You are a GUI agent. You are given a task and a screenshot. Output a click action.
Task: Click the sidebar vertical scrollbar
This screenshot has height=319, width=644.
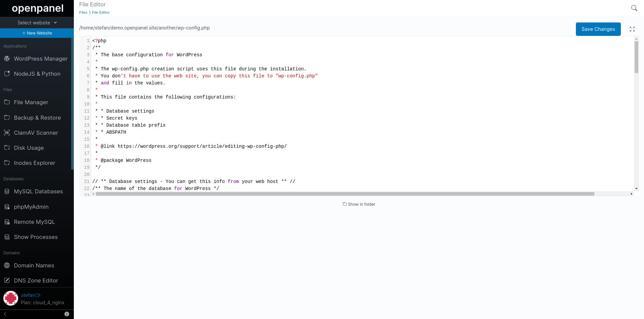point(72,104)
